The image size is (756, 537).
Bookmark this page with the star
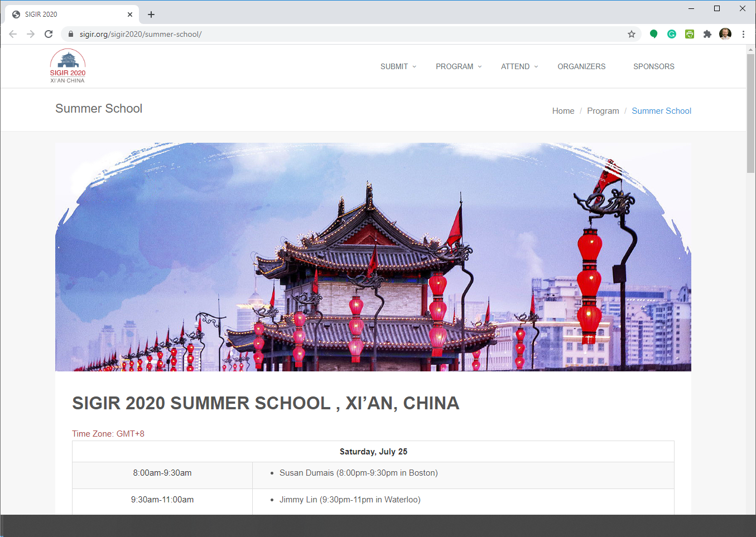pos(632,34)
